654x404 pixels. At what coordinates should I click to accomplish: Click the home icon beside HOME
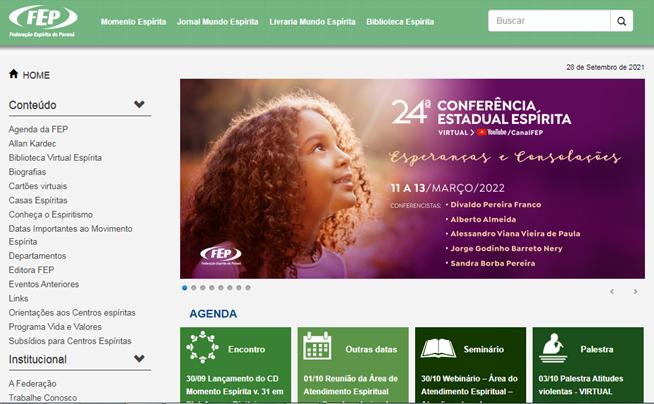(x=14, y=74)
